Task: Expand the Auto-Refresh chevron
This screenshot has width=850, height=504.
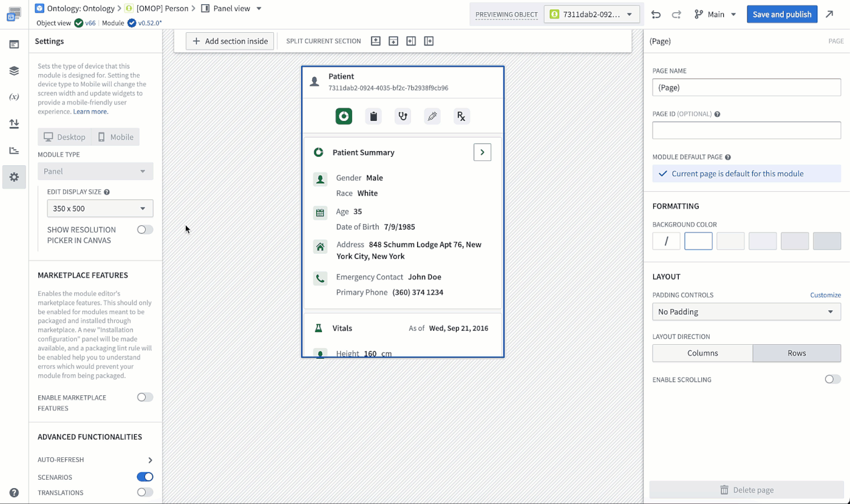Action: coord(150,460)
